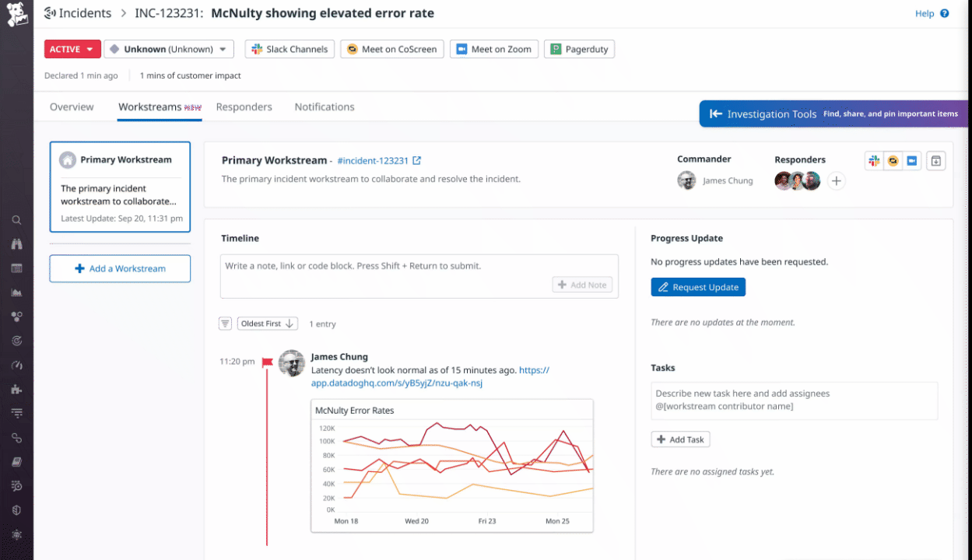Open the stacked-lines logs icon in sidebar
Viewport: 972px width, 560px height.
coord(16,413)
